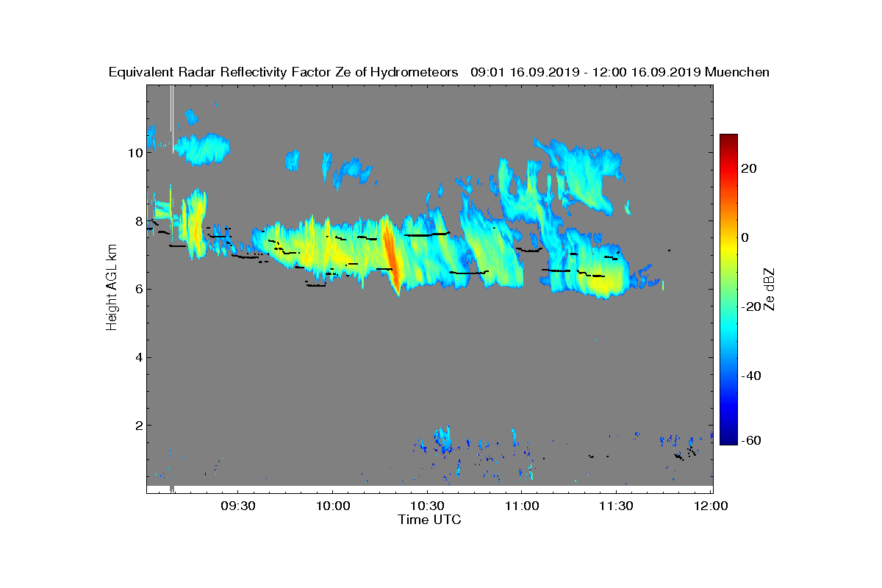Click the 'Ze dBZ' colorbar label
The width and height of the screenshot is (882, 588).
(770, 289)
